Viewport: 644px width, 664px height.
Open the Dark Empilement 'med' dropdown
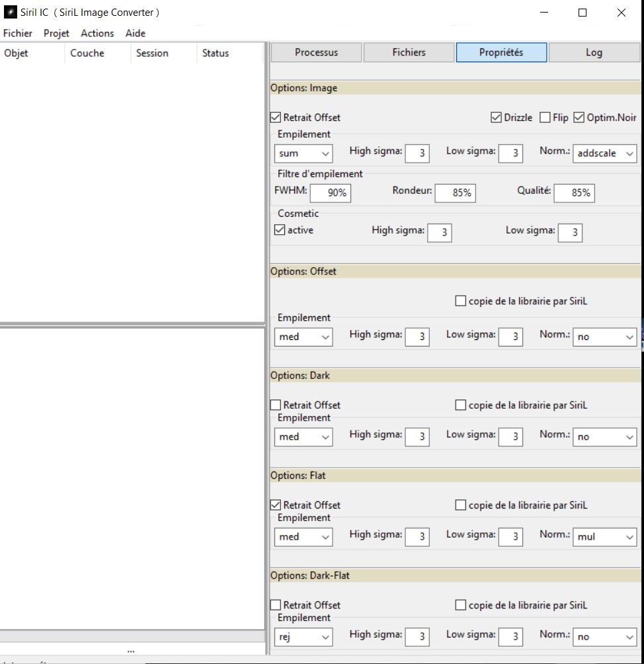pos(303,437)
